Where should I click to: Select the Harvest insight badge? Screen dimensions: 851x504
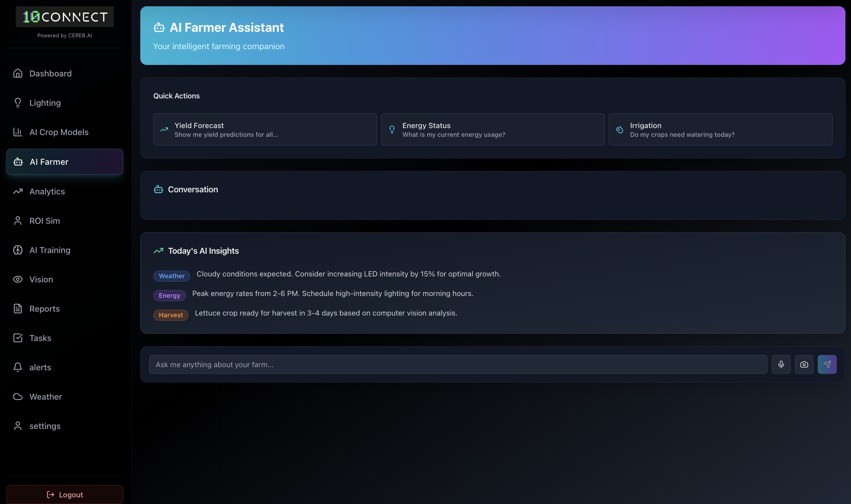point(171,315)
